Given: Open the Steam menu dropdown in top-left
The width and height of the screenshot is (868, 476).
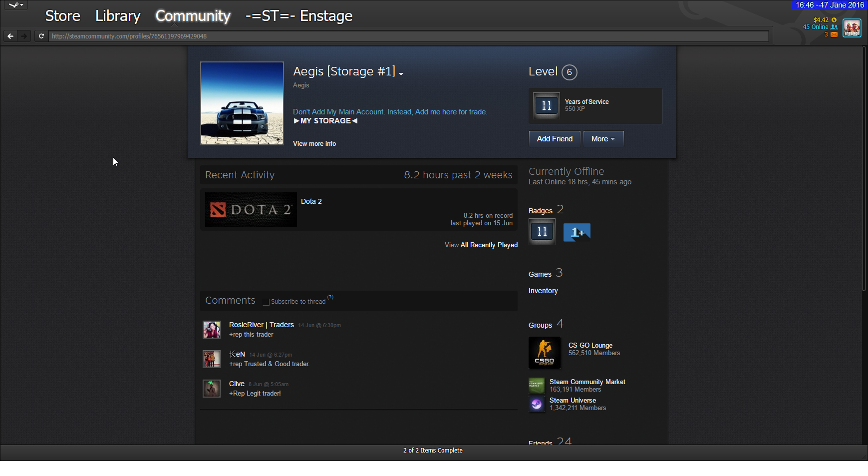Looking at the screenshot, I should [16, 5].
